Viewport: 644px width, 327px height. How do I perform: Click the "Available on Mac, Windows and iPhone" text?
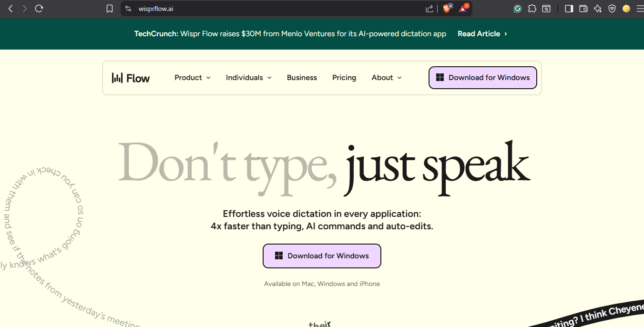click(322, 284)
